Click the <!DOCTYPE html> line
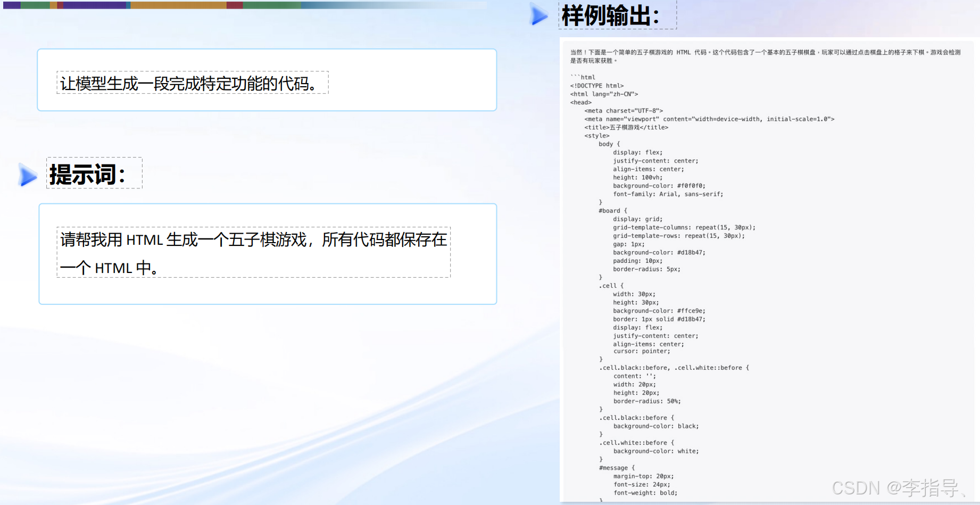This screenshot has height=505, width=980. click(597, 86)
